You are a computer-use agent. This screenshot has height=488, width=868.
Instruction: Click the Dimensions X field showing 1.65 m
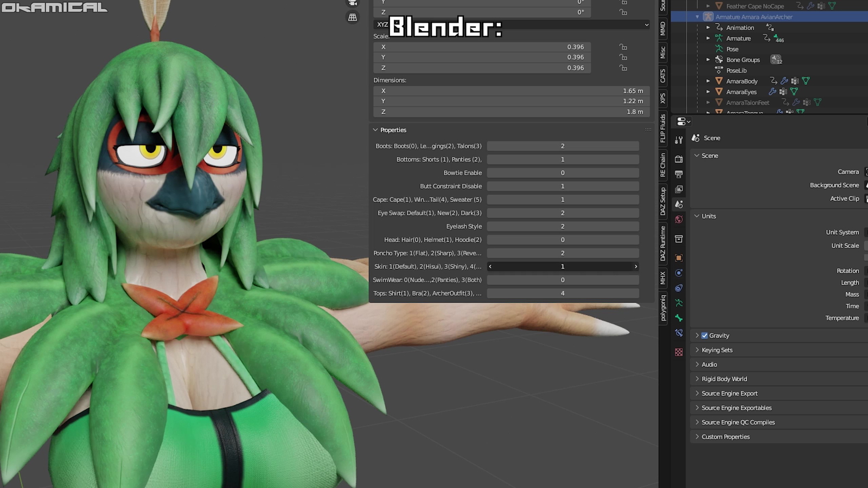tap(510, 91)
